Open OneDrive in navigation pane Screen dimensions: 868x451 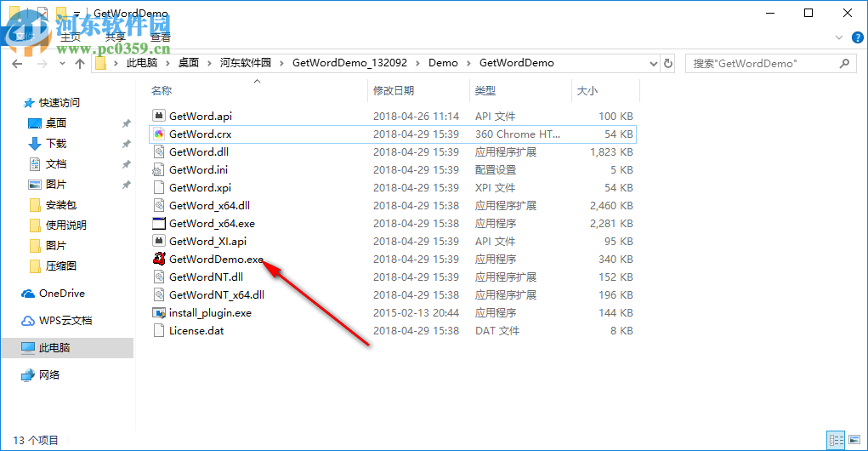61,293
